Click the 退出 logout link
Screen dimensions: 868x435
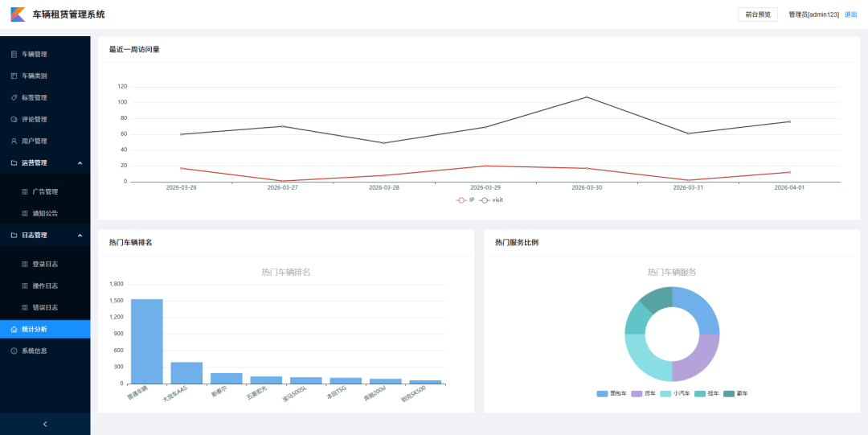(851, 14)
